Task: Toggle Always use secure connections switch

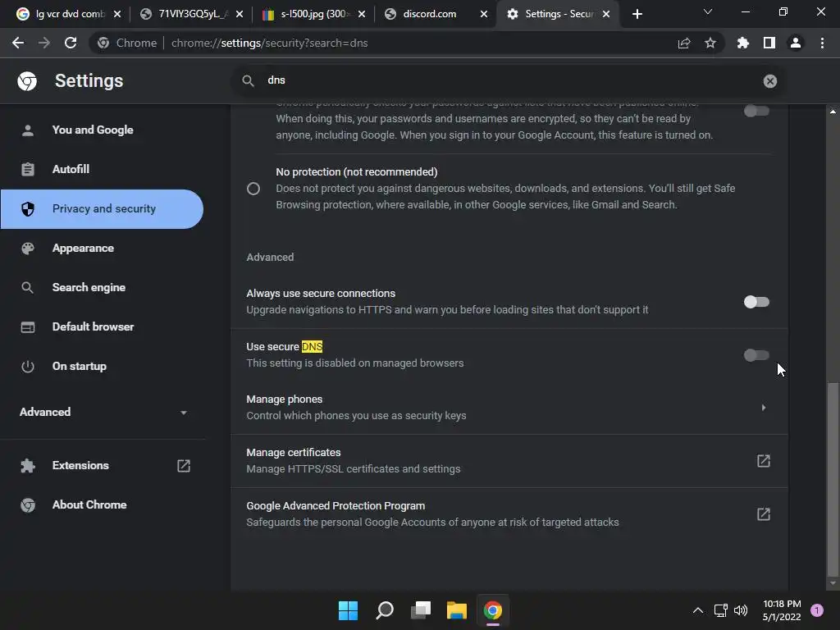Action: click(x=756, y=302)
